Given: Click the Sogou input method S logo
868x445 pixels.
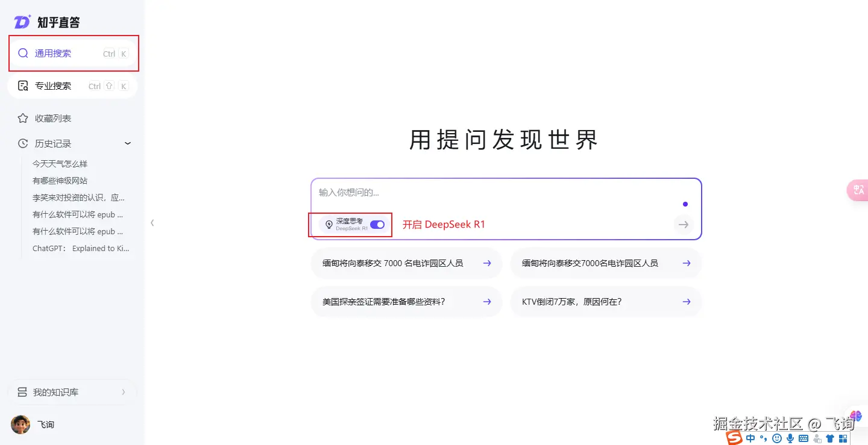Looking at the screenshot, I should click(734, 438).
